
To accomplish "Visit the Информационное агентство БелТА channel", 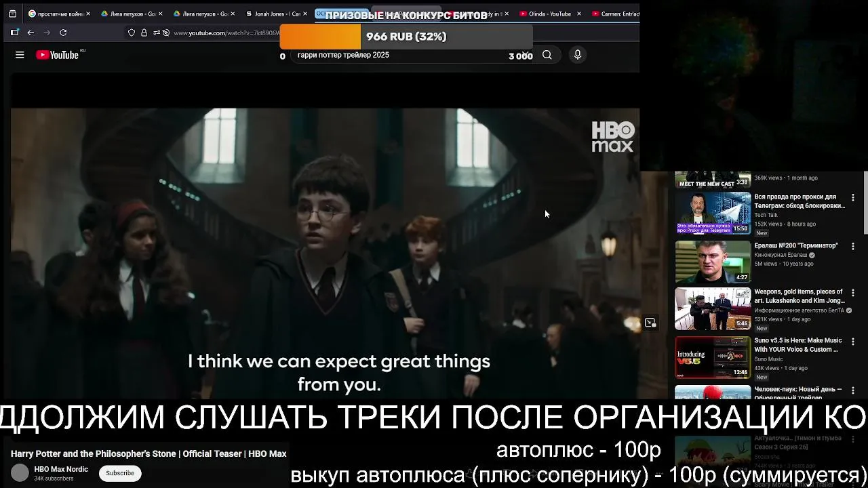I will (x=799, y=310).
